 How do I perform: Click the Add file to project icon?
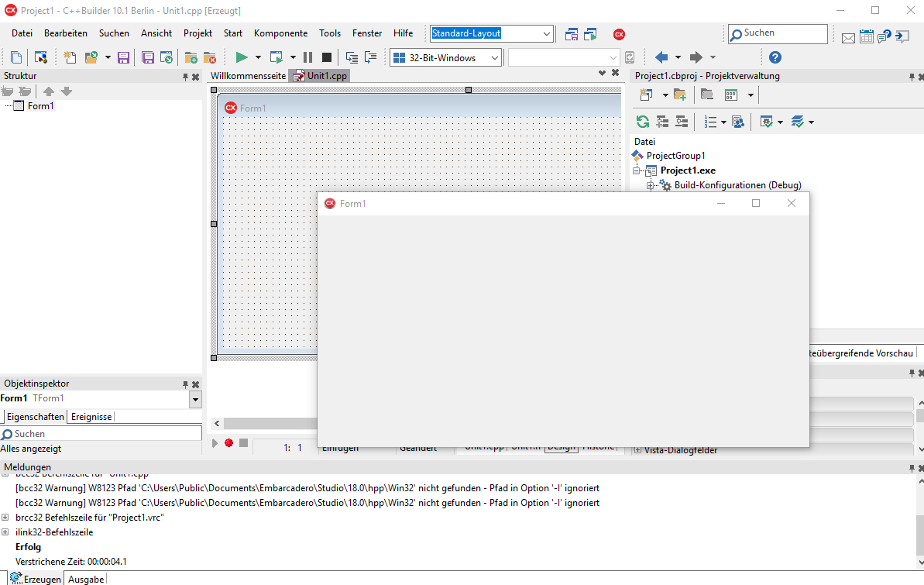click(x=191, y=57)
